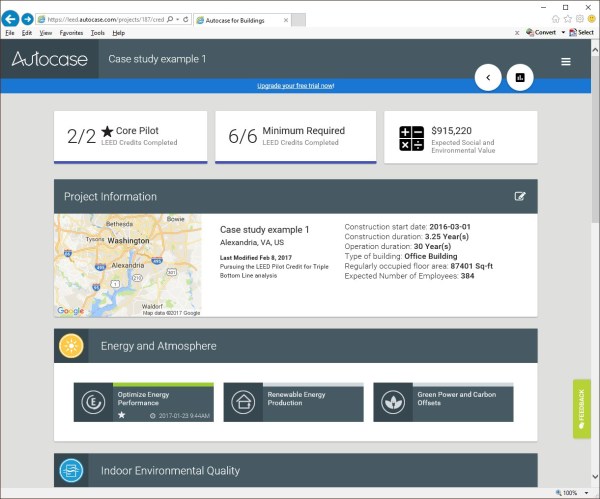Open Optimize Energy Performance credit tile
The width and height of the screenshot is (600, 499).
(x=144, y=402)
